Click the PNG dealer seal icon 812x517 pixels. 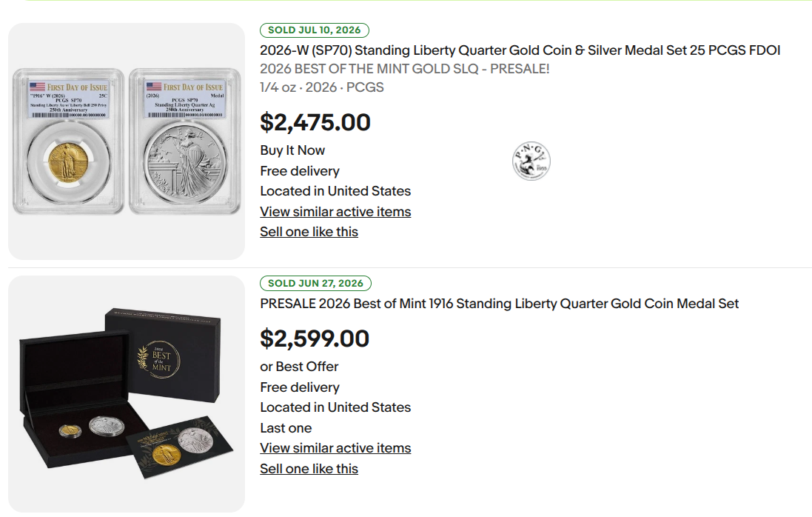click(531, 161)
